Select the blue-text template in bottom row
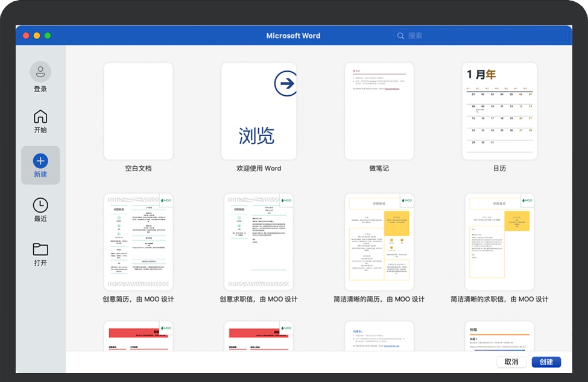The image size is (588, 382). click(x=379, y=336)
